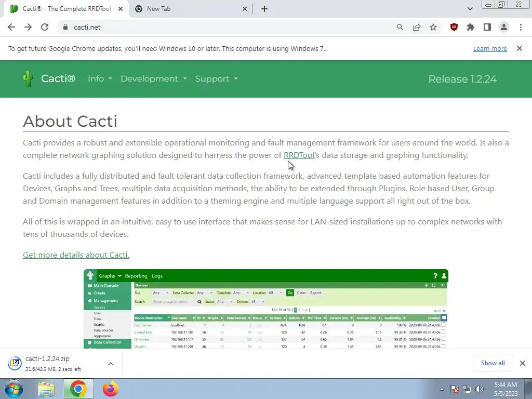Click the Cacti interface screenshot image

point(266,309)
